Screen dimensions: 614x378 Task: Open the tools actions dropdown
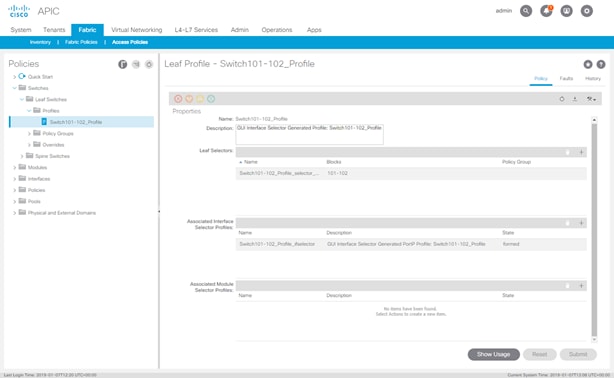(591, 99)
